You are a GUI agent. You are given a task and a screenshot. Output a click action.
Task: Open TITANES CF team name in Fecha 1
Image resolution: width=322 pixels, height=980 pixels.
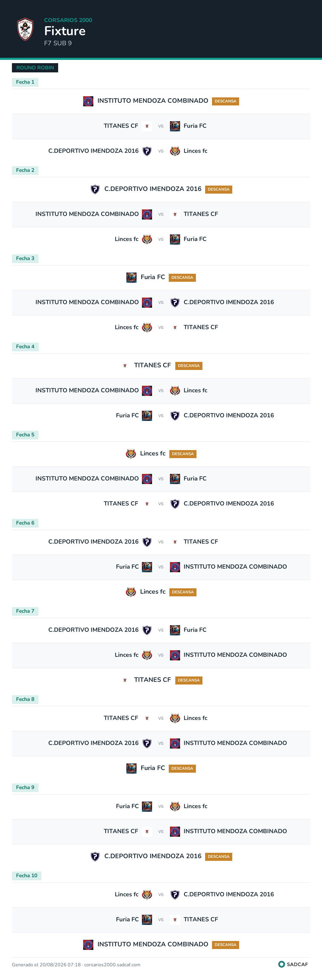(121, 126)
